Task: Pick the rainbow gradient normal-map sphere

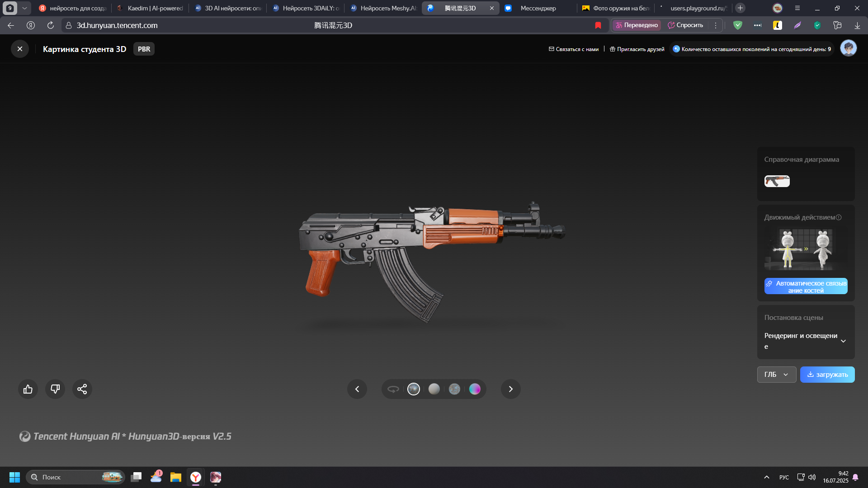Action: [x=475, y=389]
